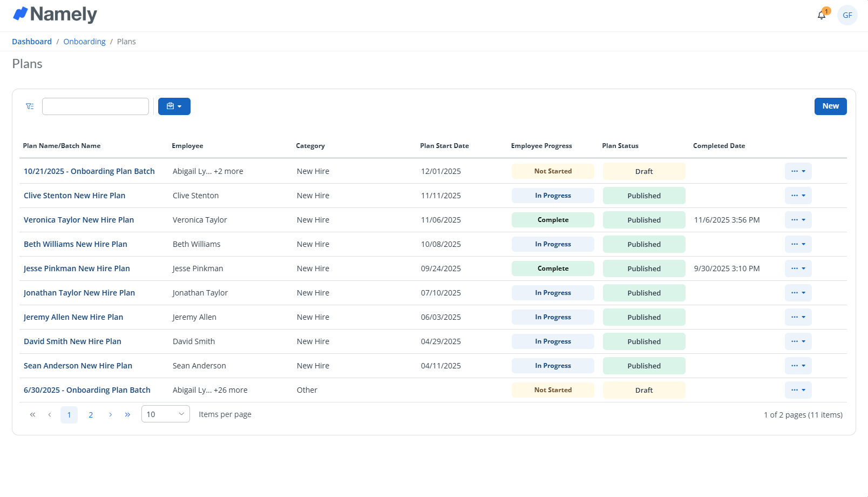Open the notifications bell
This screenshot has height=497, width=868.
click(x=822, y=15)
